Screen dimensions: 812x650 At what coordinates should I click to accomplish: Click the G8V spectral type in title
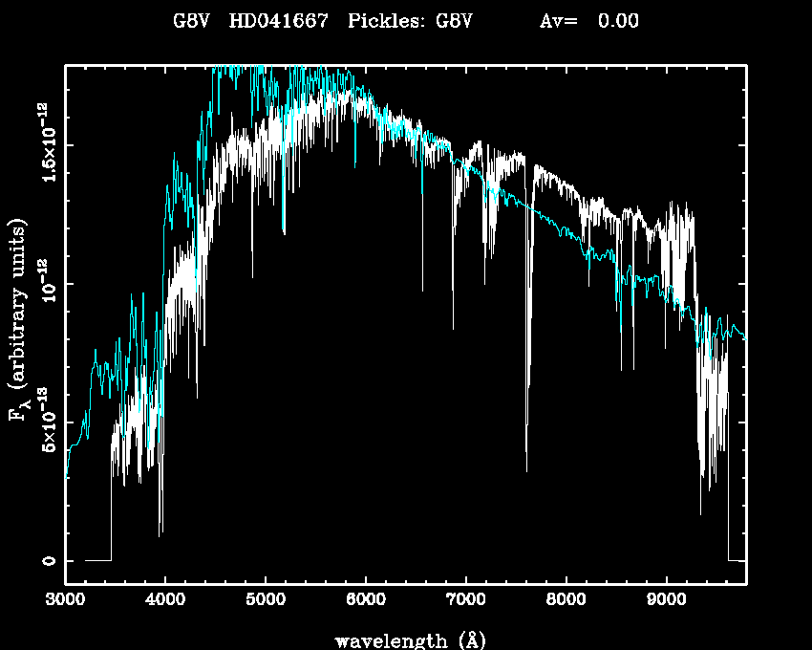click(190, 21)
